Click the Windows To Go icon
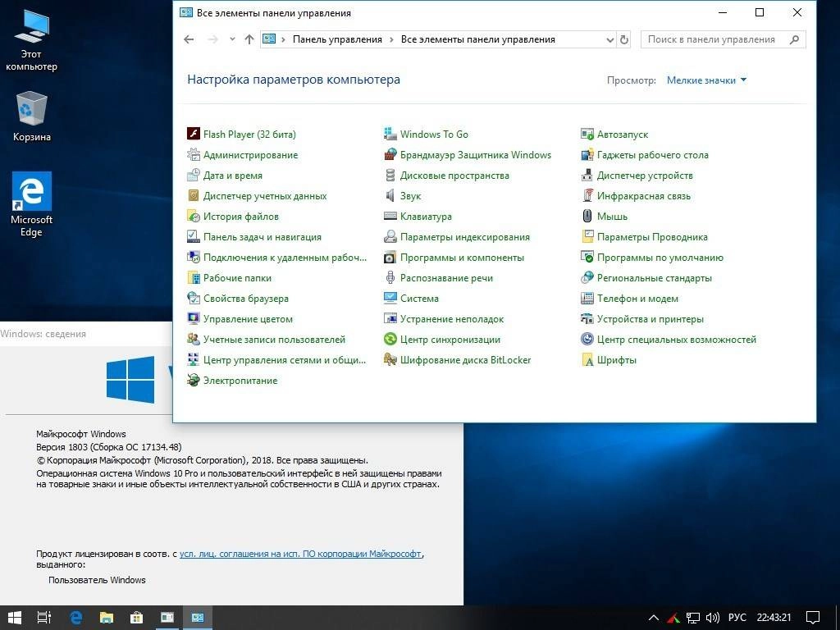The image size is (840, 630). 390,134
